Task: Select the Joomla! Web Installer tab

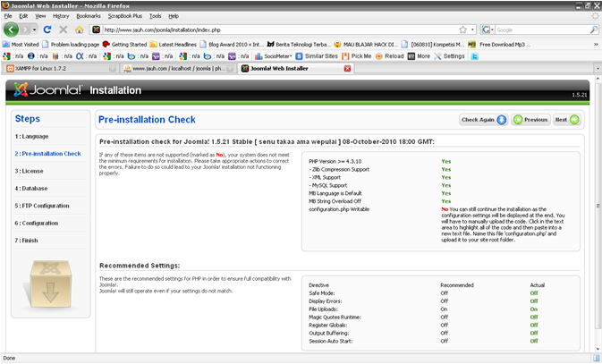Action: tap(295, 68)
